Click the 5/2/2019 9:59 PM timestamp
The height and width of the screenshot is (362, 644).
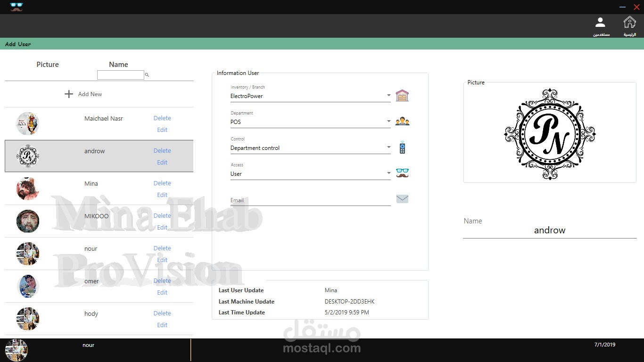pos(347,313)
